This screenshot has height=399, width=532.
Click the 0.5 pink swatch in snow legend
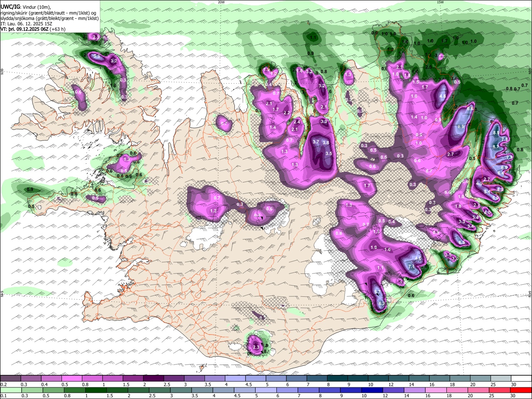coord(71,379)
